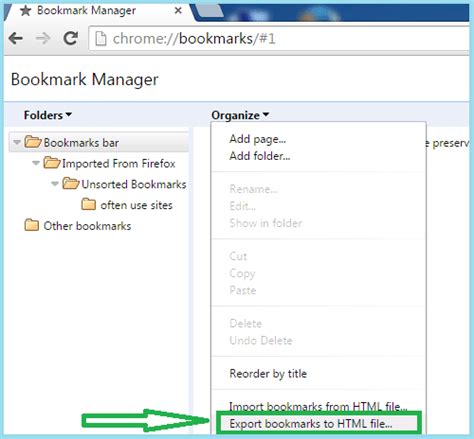474x439 pixels.
Task: Collapse the Imported From Firefox folder
Action: tap(36, 163)
